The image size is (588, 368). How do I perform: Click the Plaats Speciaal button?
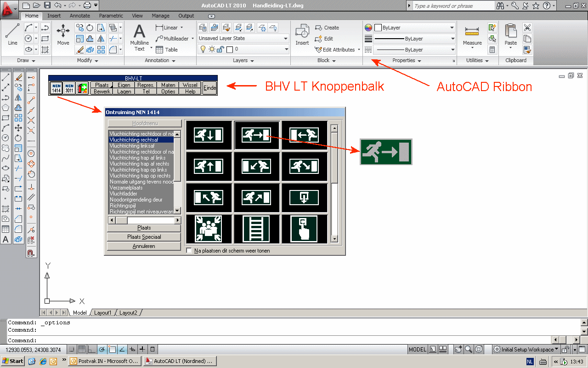point(144,237)
